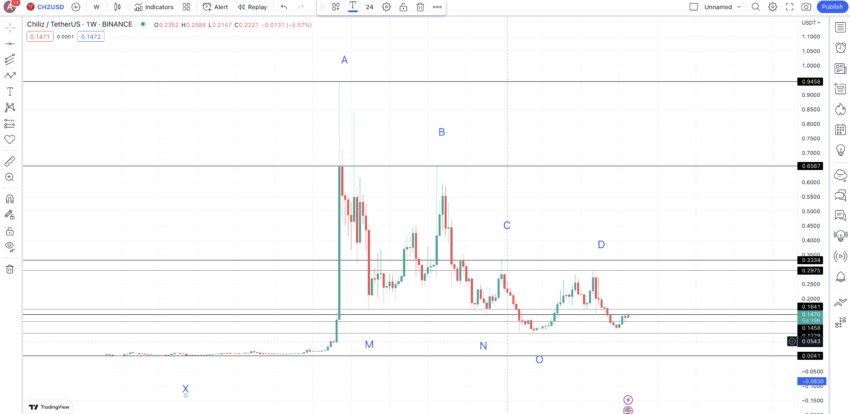Toggle Magnet mode on
Screen dimensions: 850x414
pos(10,198)
